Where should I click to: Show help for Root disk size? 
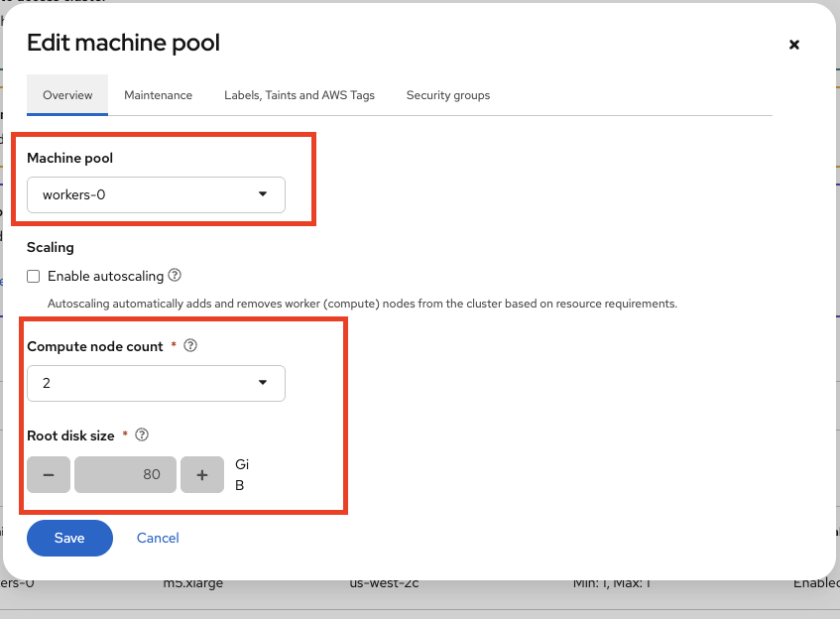[x=142, y=434]
